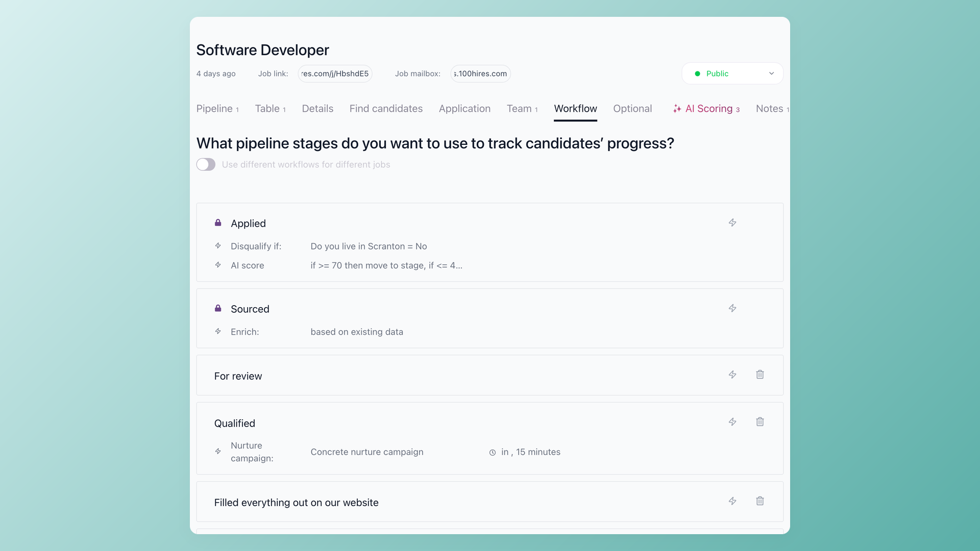980x551 pixels.
Task: Open the Pipeline tab
Action: tap(217, 109)
